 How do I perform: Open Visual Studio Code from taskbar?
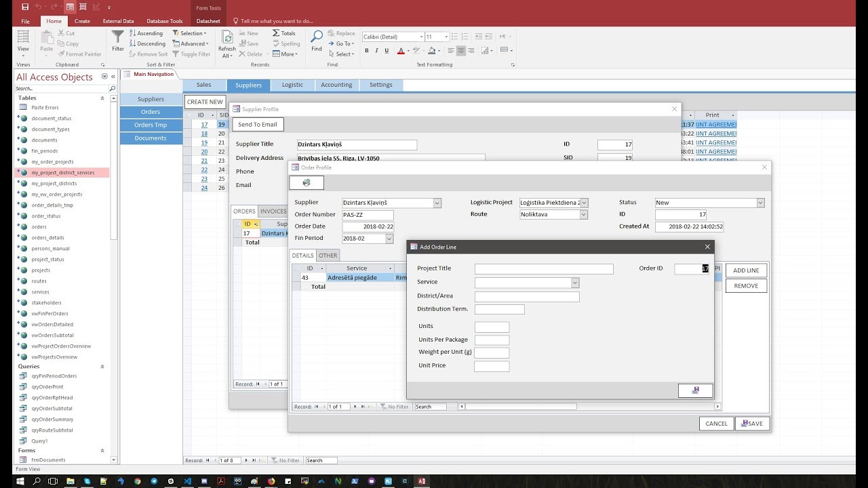pyautogui.click(x=187, y=481)
